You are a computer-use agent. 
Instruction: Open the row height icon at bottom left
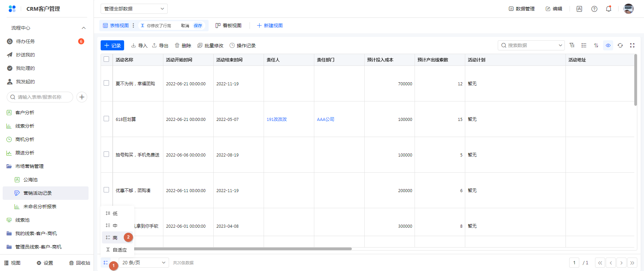tap(106, 263)
